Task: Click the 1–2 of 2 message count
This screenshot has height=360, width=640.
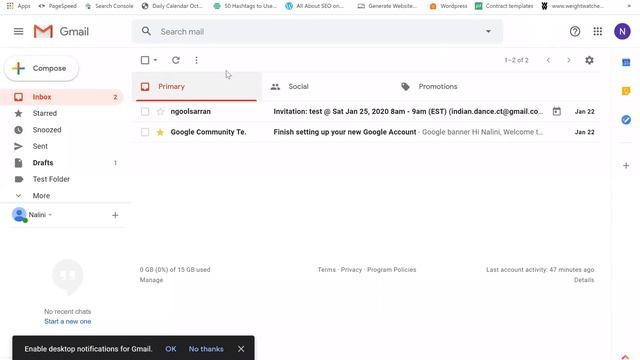Action: tap(516, 60)
